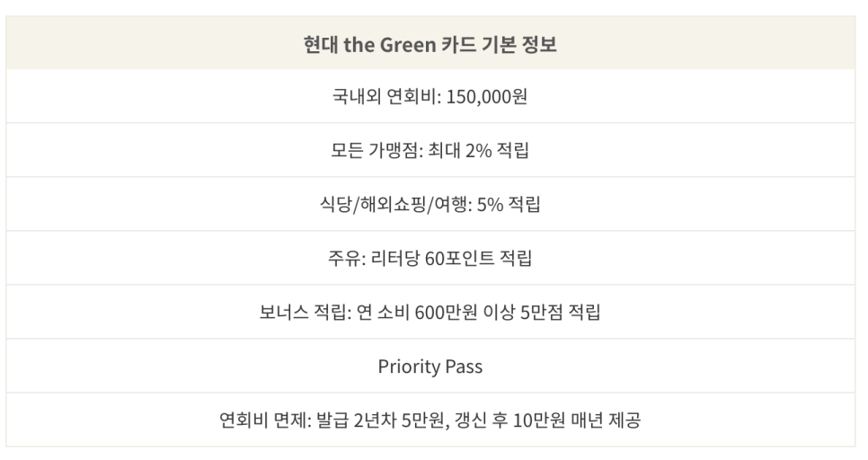The height and width of the screenshot is (460, 868).
Task: Click the word Pass in Priority Pass
Action: click(x=464, y=366)
